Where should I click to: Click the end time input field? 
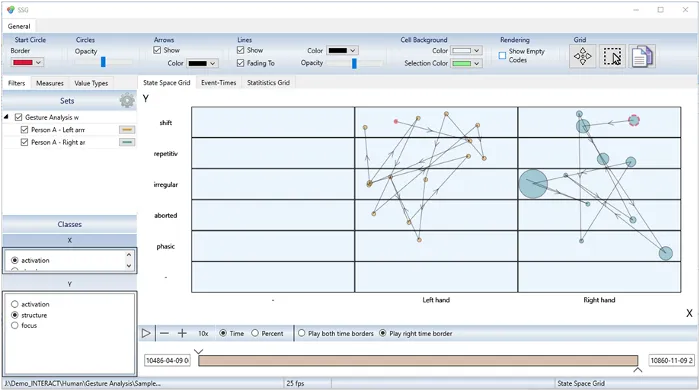tap(671, 360)
